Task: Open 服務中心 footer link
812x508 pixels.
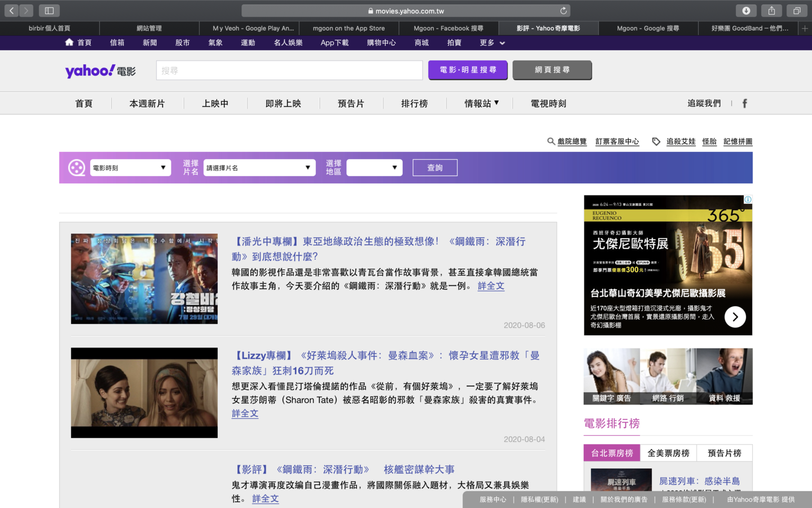Action: 493,500
